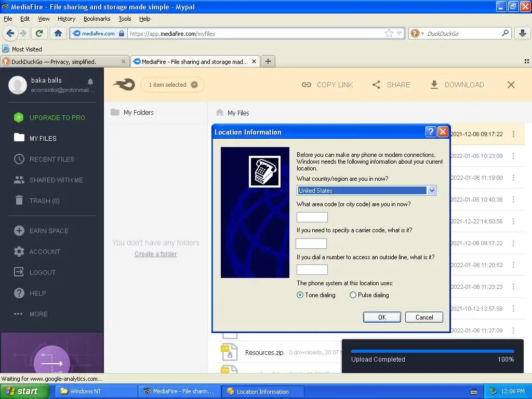Open the Tools menu

125,19
